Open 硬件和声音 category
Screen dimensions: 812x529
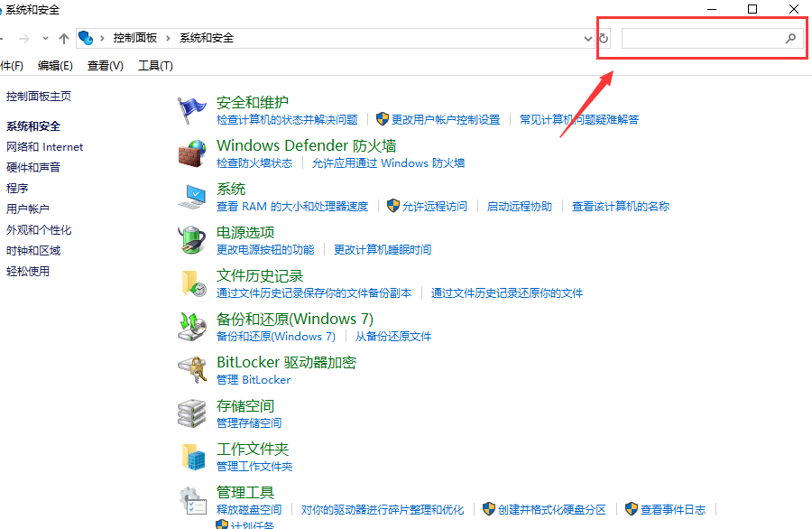click(x=33, y=167)
